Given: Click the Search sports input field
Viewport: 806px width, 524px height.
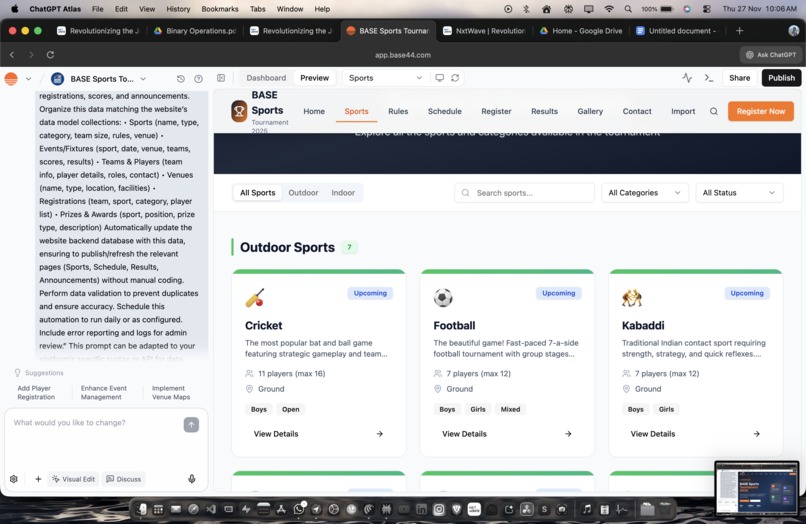Looking at the screenshot, I should [524, 192].
